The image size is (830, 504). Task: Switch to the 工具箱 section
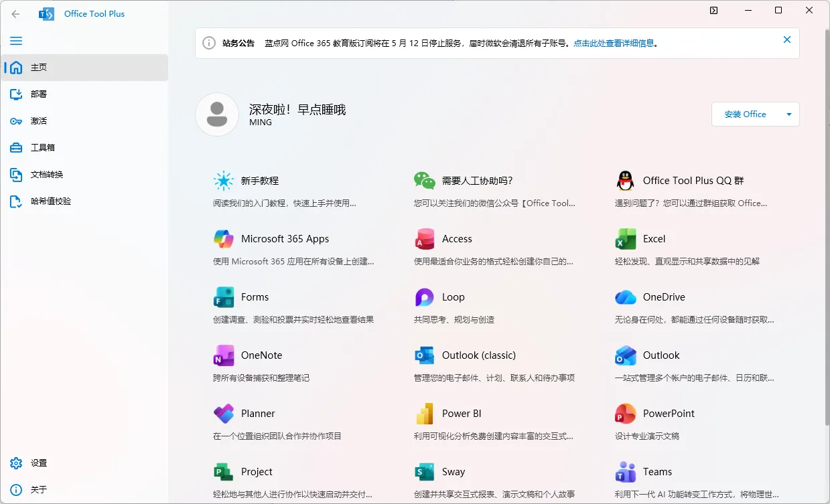(16, 147)
